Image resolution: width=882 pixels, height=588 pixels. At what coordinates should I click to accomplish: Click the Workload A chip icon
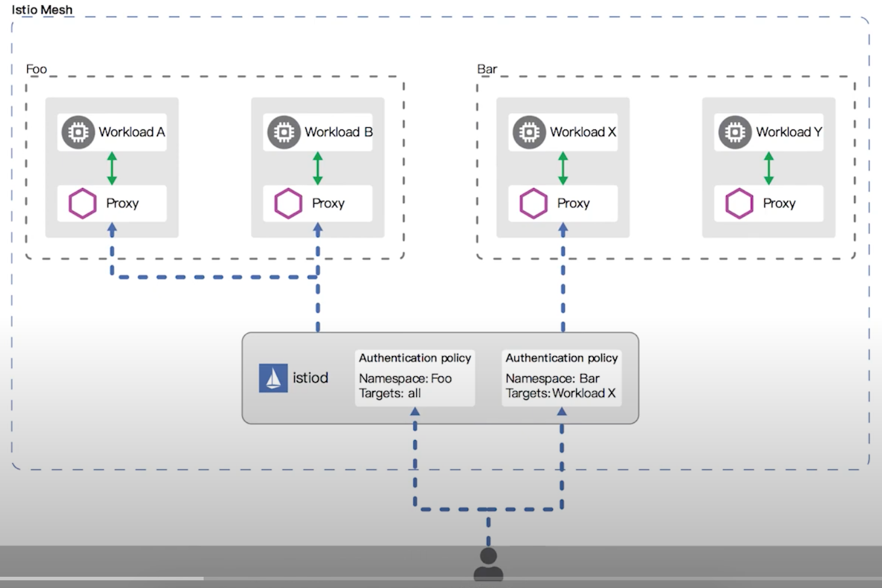(78, 132)
